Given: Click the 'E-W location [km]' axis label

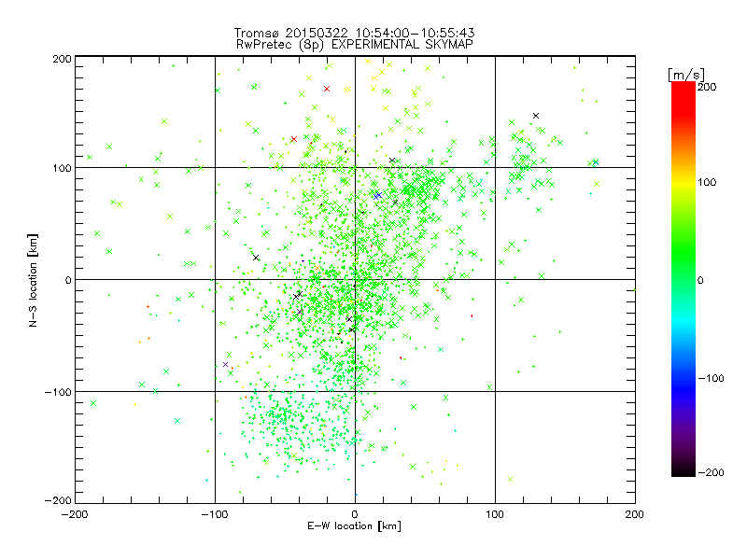Looking at the screenshot, I should point(354,526).
